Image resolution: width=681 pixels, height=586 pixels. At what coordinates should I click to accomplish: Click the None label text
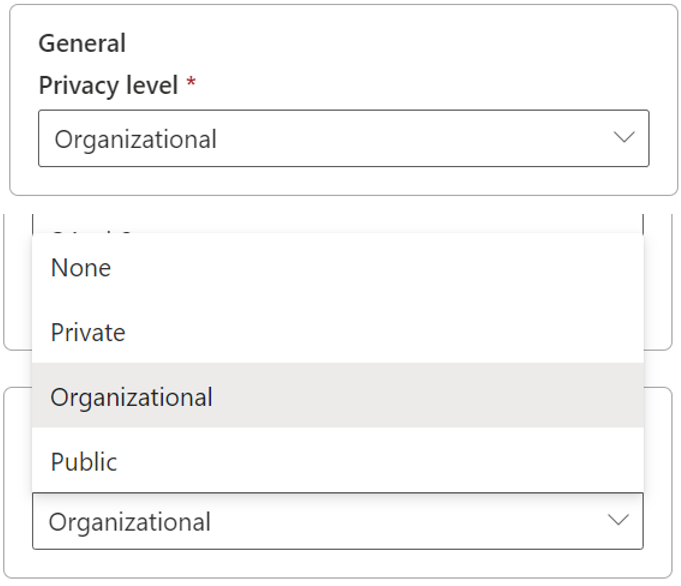(x=81, y=268)
